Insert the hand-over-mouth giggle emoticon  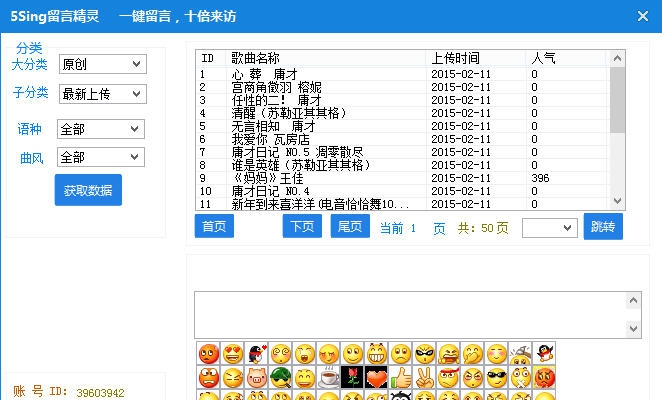tap(472, 354)
